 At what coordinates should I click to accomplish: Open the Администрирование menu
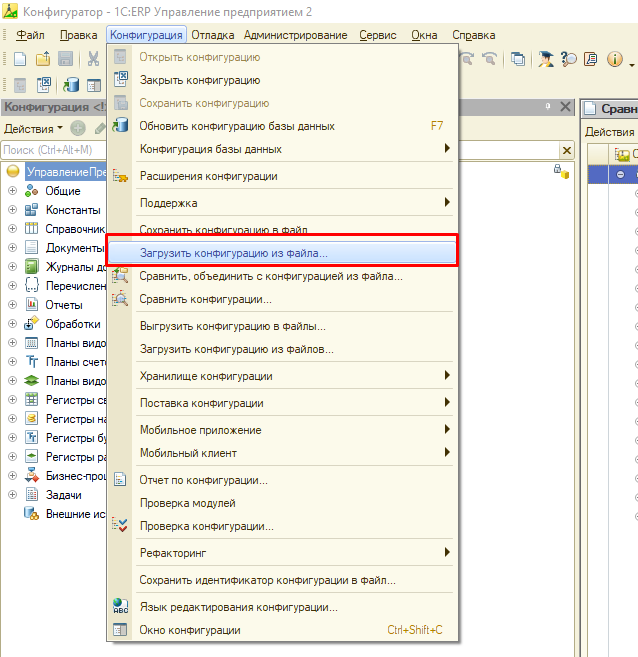295,35
